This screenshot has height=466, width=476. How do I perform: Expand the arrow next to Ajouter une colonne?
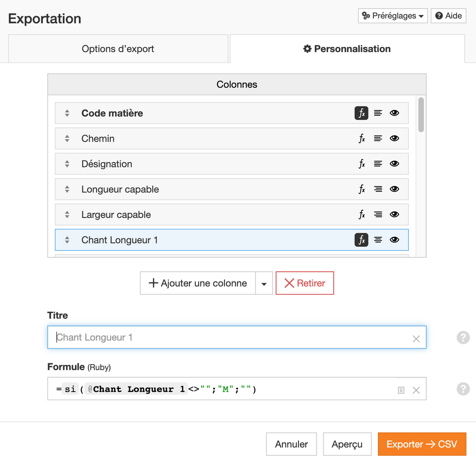click(264, 283)
